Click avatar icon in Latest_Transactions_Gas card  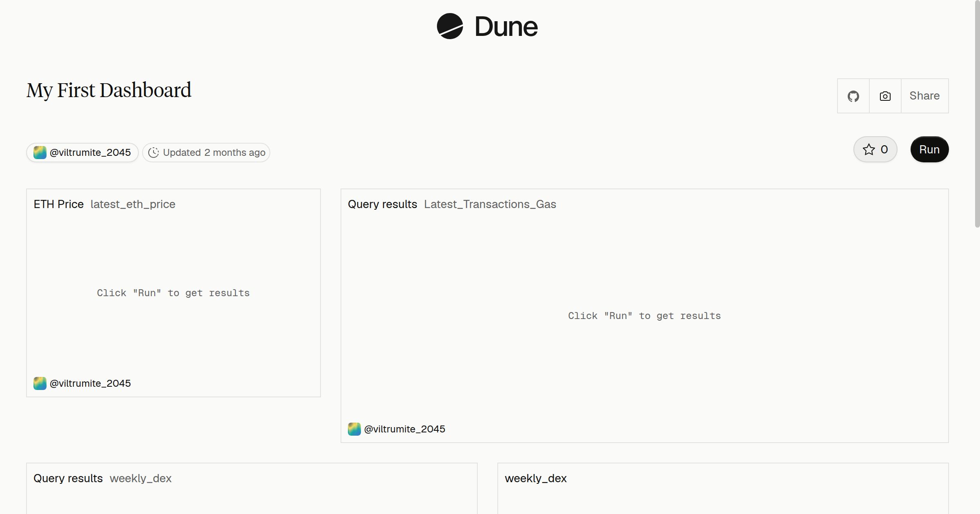coord(354,429)
